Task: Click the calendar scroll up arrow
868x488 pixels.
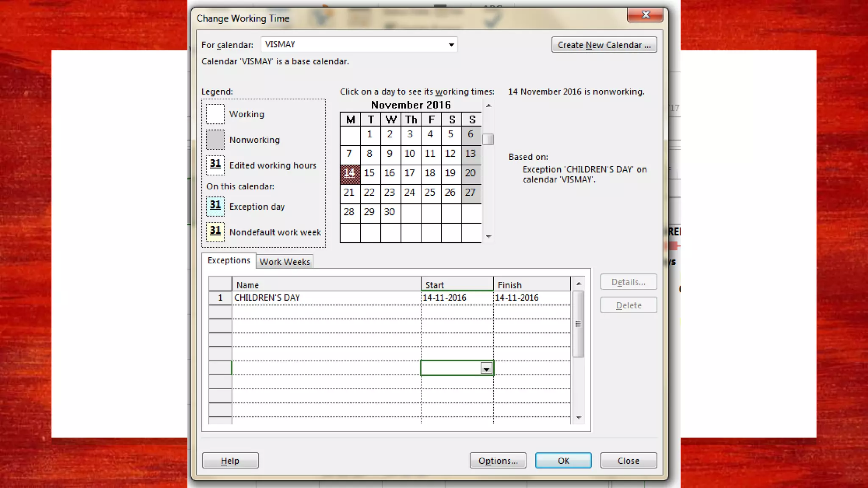Action: pos(489,105)
